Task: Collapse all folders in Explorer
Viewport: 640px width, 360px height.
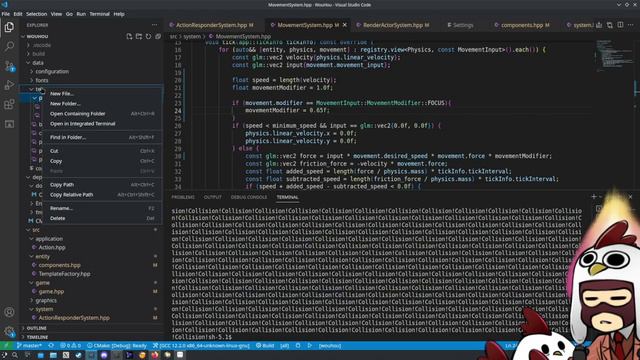Action: point(158,36)
